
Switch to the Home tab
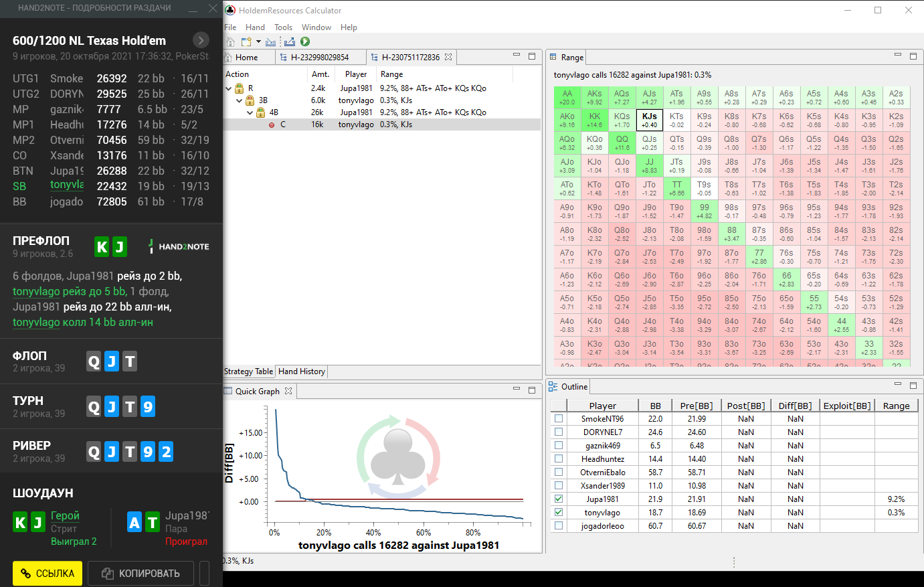pos(249,58)
